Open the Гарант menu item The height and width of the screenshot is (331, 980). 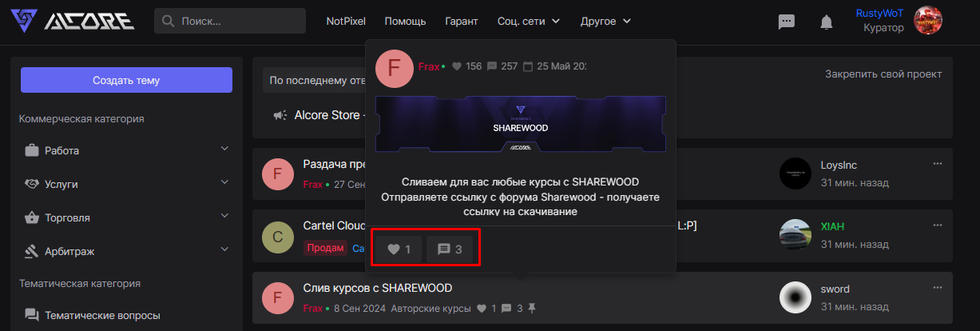point(462,21)
